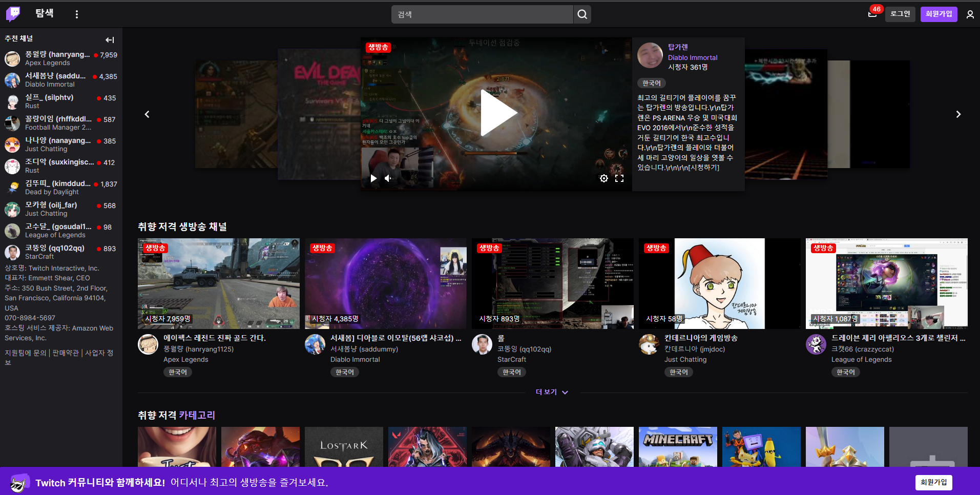The image size is (980, 495).
Task: Go to next carousel stream
Action: click(x=958, y=114)
